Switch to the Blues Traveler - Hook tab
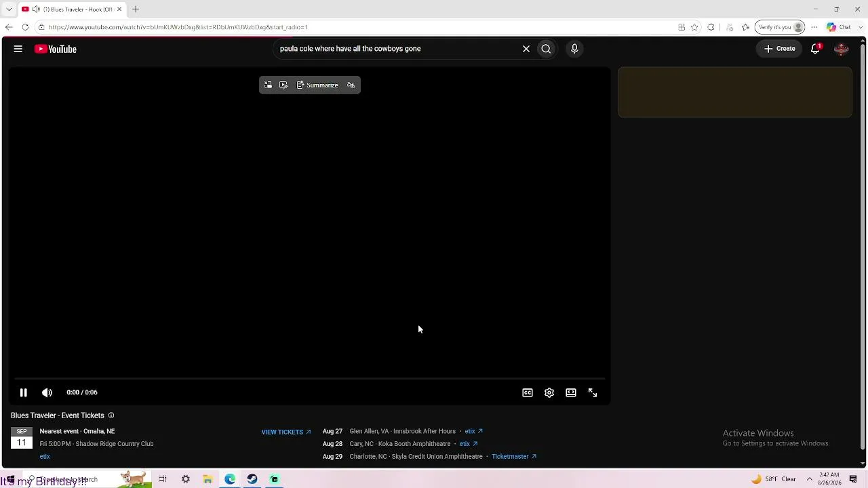 pyautogui.click(x=73, y=9)
